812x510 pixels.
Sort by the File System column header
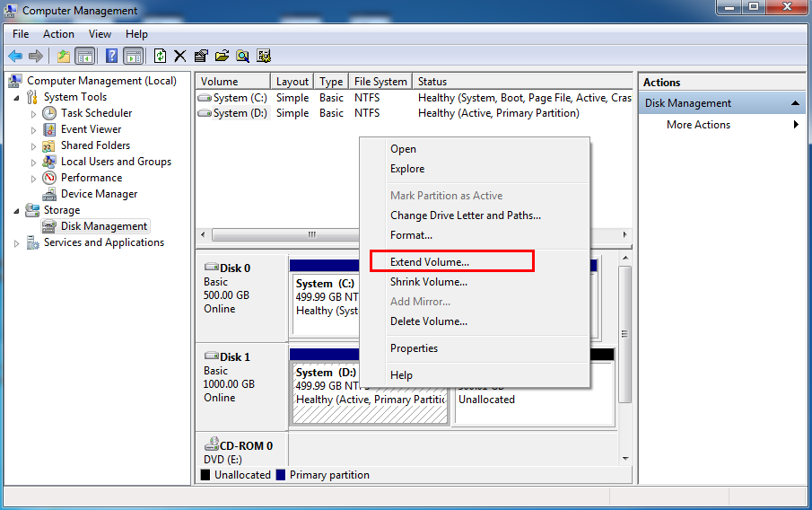380,82
